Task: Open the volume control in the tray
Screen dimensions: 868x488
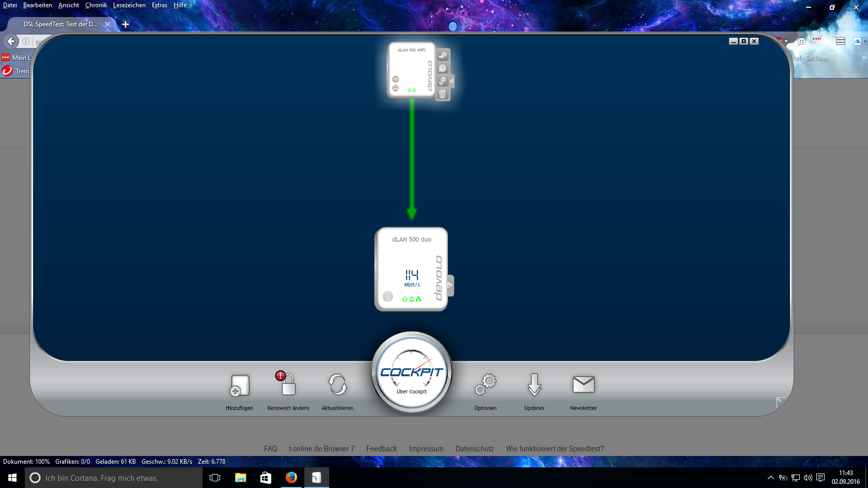Action: pos(808,478)
